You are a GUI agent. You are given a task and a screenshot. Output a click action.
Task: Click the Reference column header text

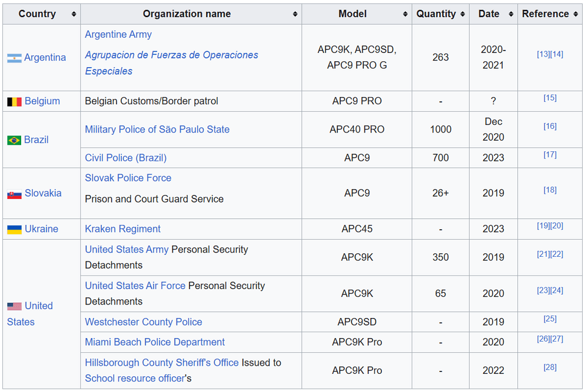click(x=546, y=14)
